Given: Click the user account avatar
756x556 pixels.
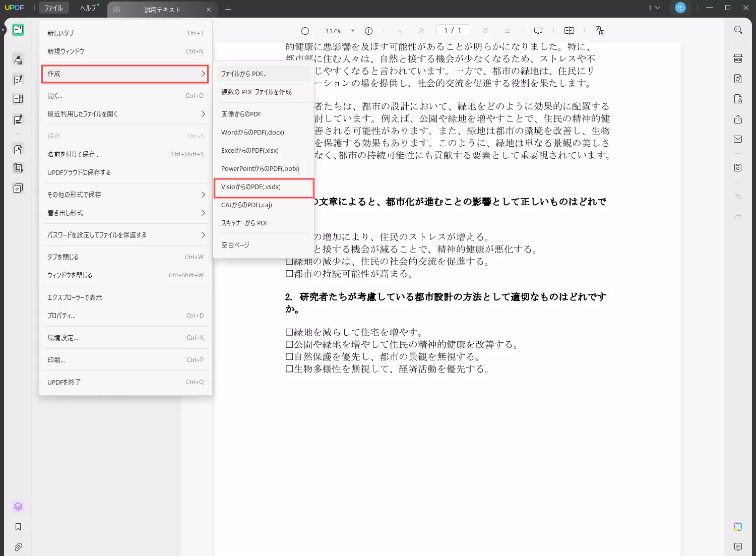Looking at the screenshot, I should 680,8.
